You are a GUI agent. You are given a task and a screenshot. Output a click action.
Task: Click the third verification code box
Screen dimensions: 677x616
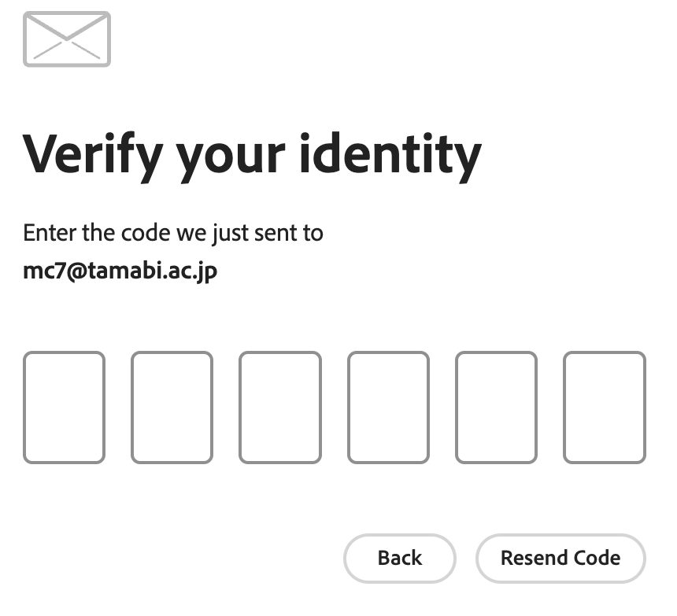point(280,408)
